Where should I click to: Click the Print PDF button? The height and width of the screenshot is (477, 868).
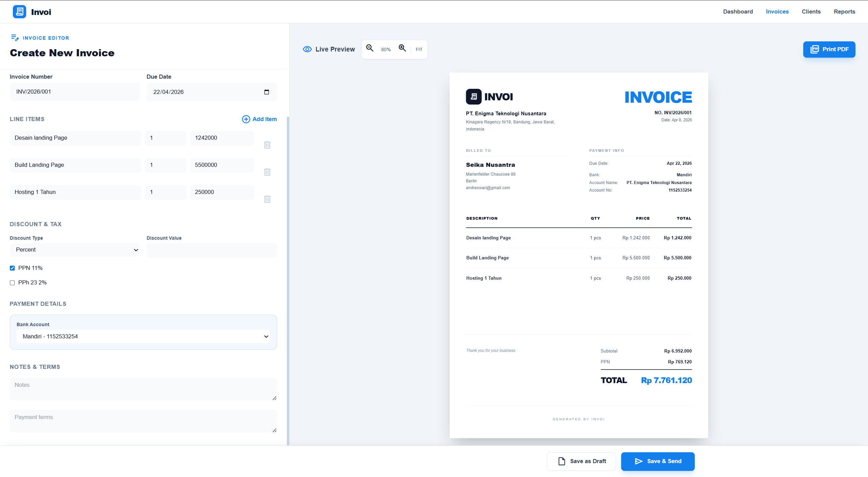pos(829,49)
